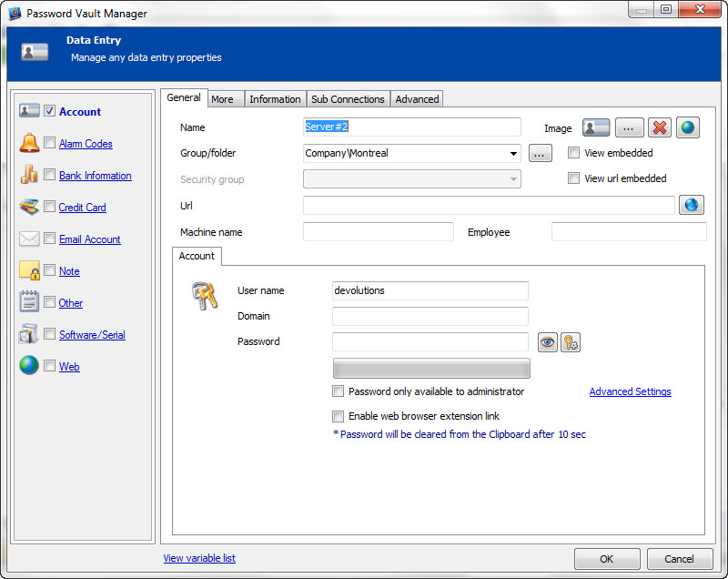Click the Data Entry header card icon
The height and width of the screenshot is (579, 728).
click(x=35, y=52)
